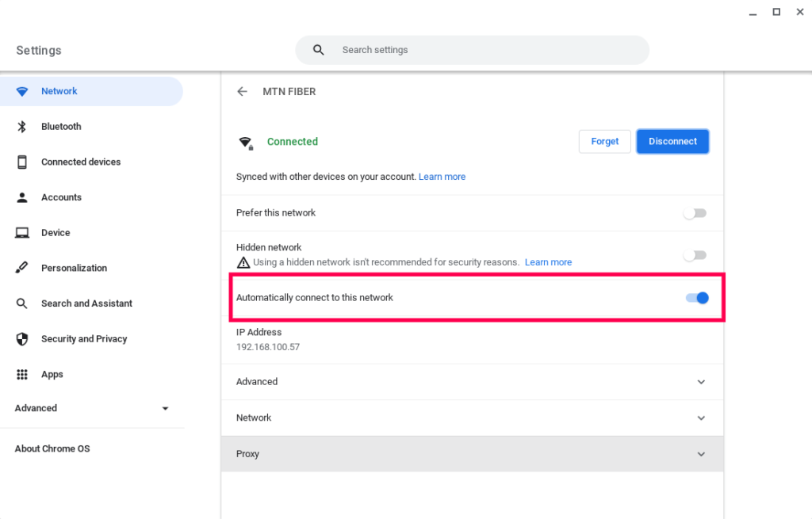Expand the Advanced section chevron in network details

click(x=701, y=382)
